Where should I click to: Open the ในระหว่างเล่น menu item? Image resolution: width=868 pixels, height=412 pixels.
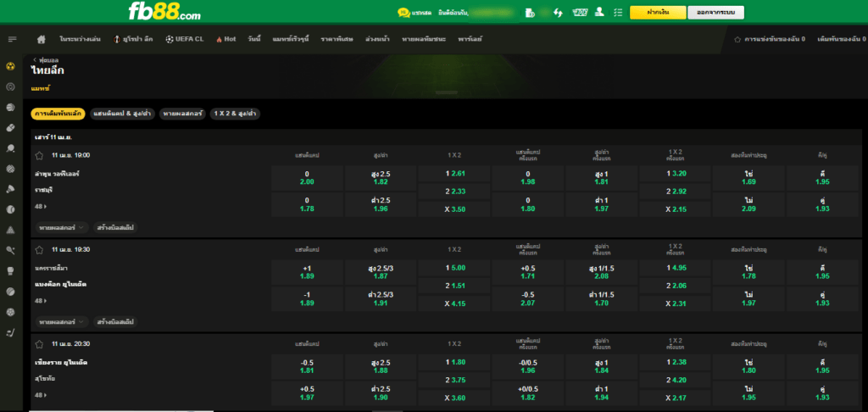click(x=81, y=39)
